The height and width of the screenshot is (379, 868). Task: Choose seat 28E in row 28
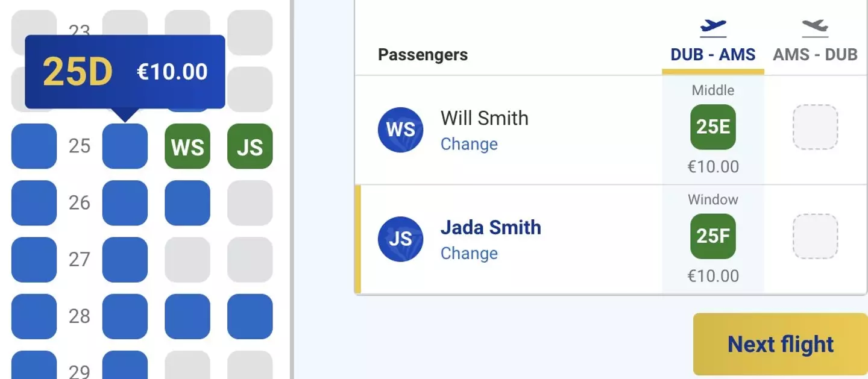click(187, 316)
